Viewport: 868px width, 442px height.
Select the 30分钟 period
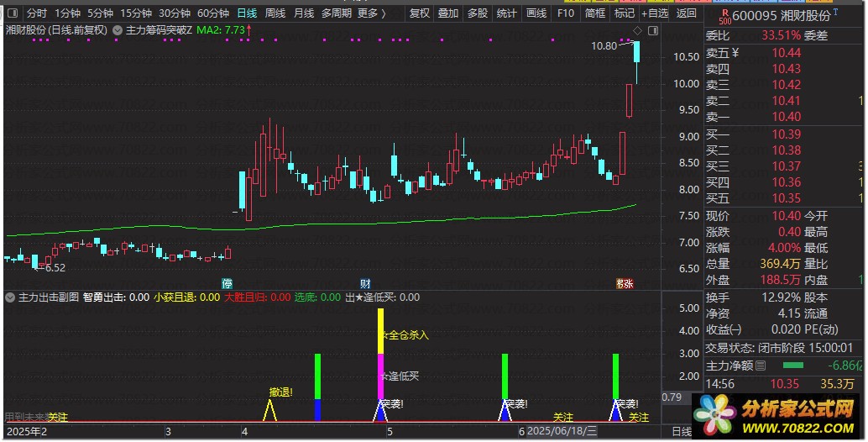(175, 13)
